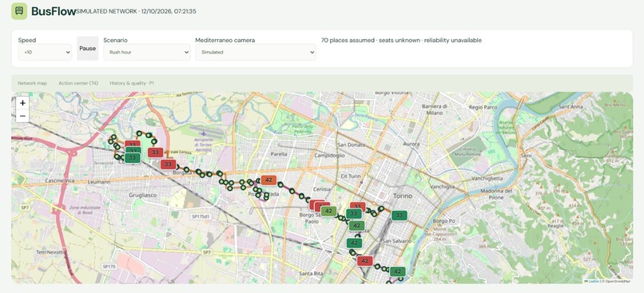Select southernmost green bus 42 marker
This screenshot has width=644, height=293.
tap(397, 271)
